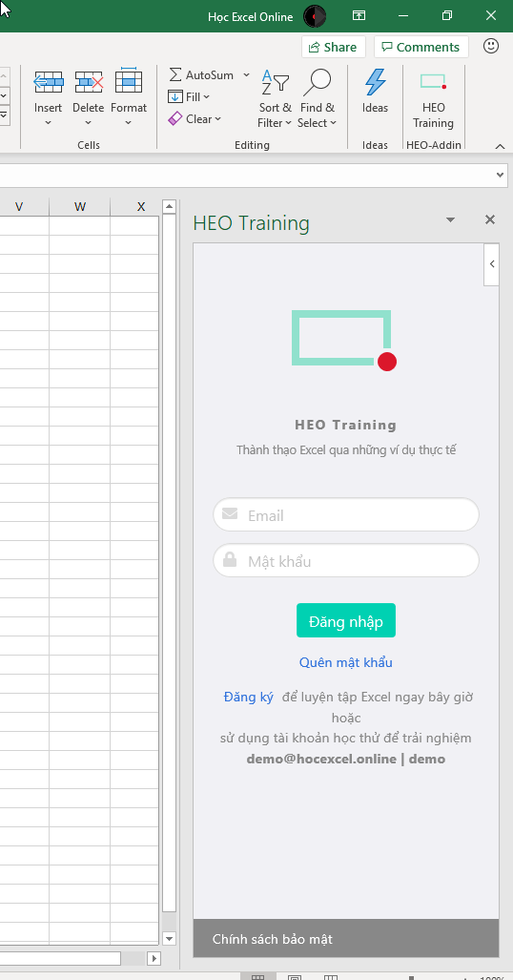The image size is (513, 980).
Task: Click the Format cells icon
Action: pyautogui.click(x=129, y=80)
